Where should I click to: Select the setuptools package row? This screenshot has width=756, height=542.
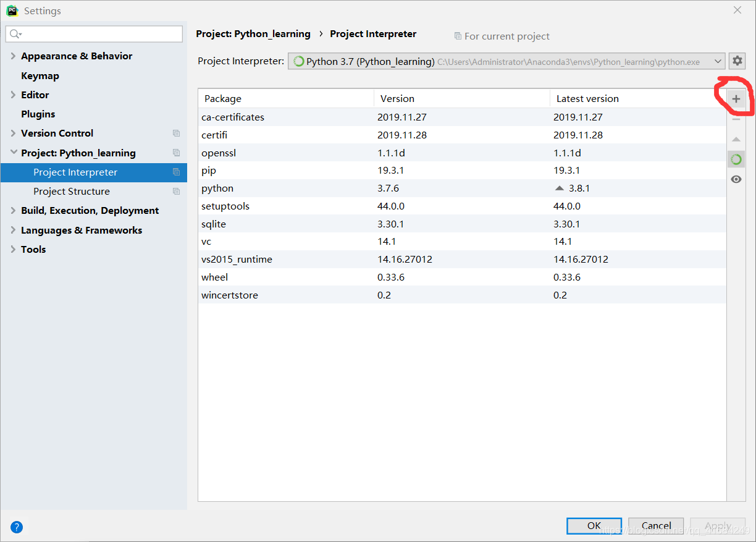tap(462, 206)
